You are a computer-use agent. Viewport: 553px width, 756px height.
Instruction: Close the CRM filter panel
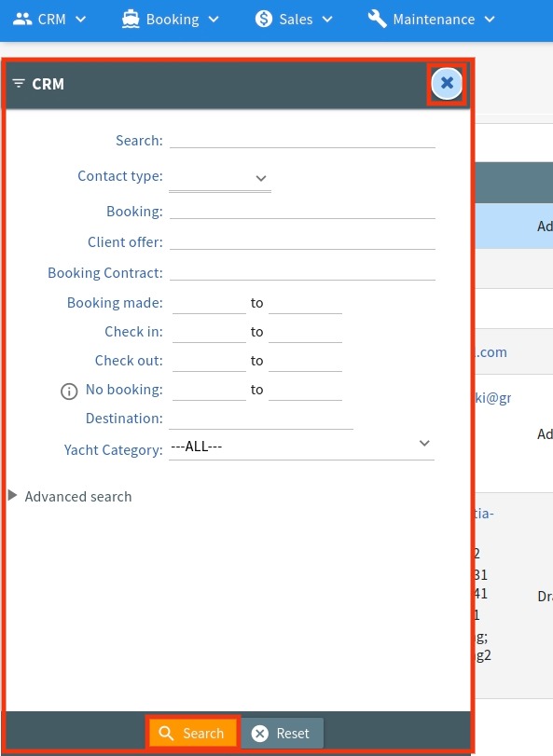tap(447, 83)
